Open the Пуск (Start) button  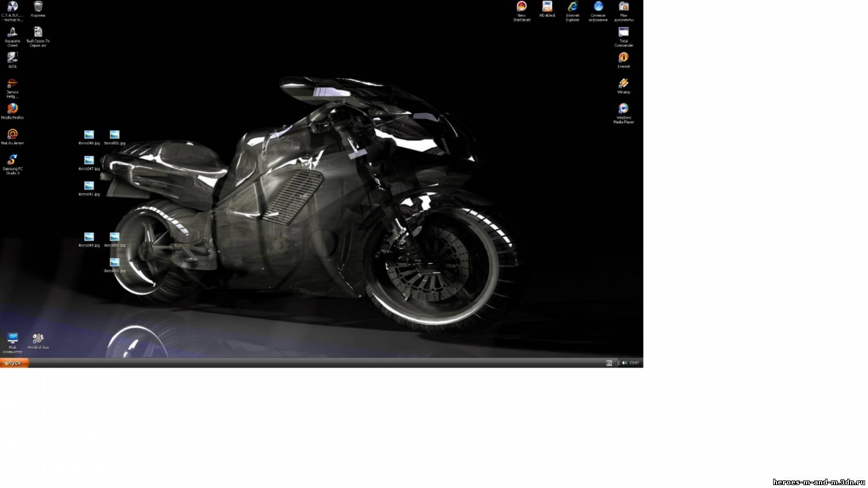point(14,363)
